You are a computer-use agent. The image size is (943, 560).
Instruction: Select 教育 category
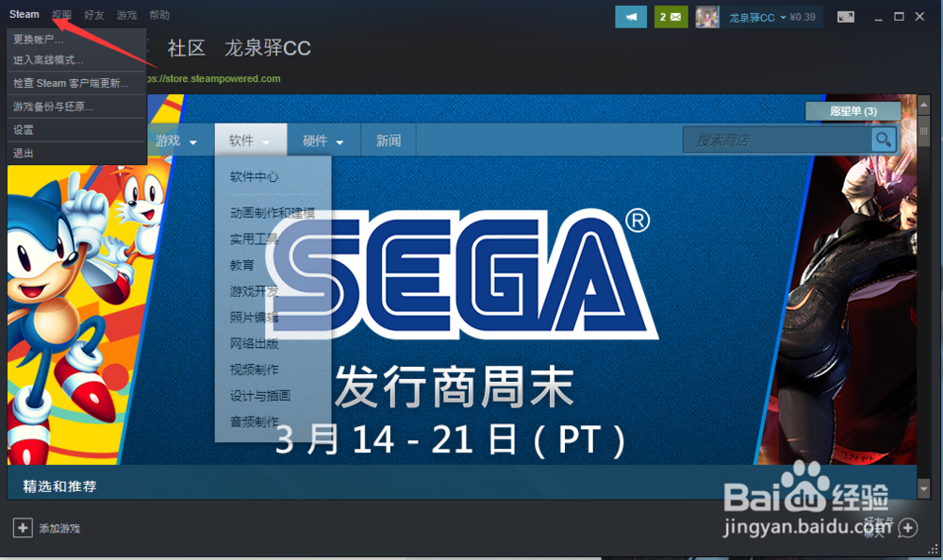(241, 265)
